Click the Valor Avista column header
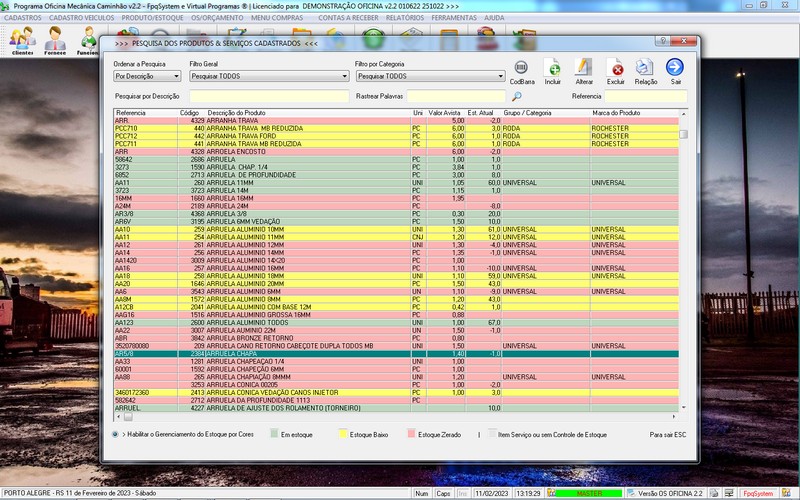 click(445, 113)
